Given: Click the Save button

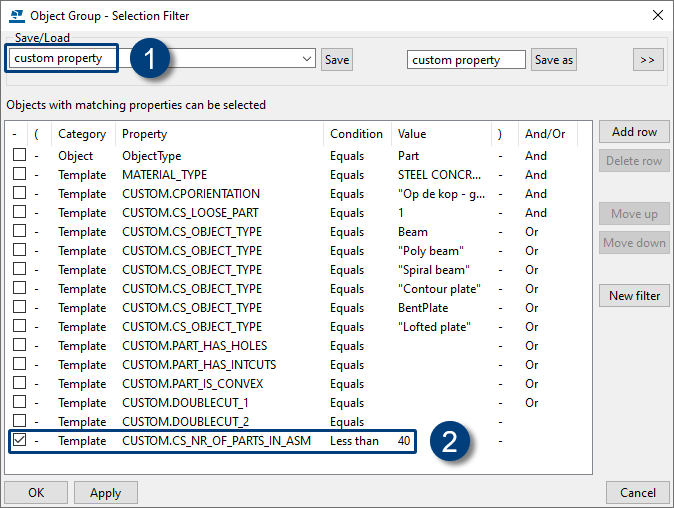Looking at the screenshot, I should tap(337, 60).
